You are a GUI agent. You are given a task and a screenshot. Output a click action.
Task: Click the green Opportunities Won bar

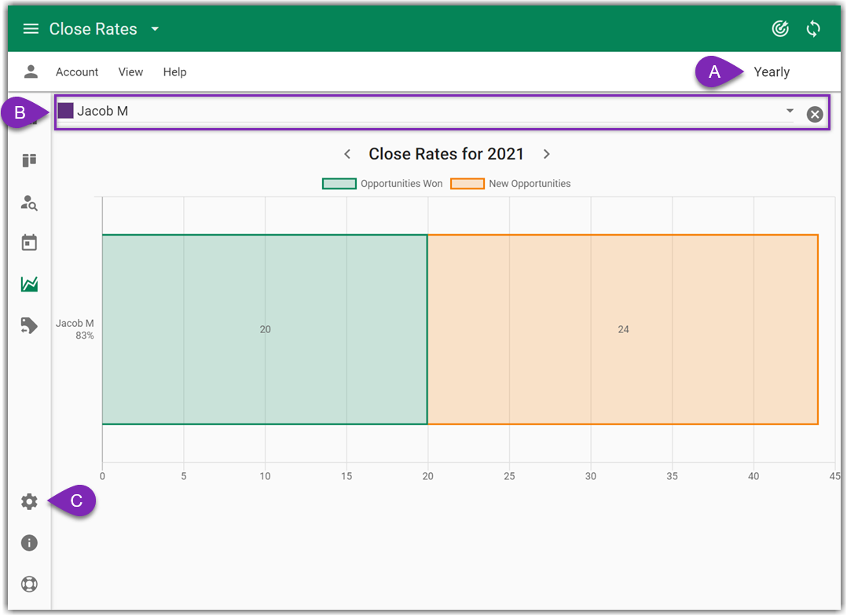pyautogui.click(x=265, y=330)
